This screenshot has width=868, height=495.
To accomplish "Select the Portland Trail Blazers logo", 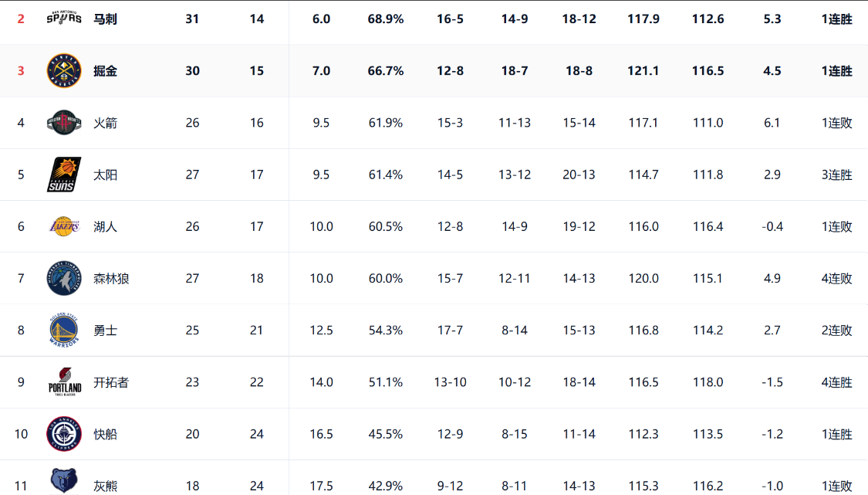I will point(64,381).
